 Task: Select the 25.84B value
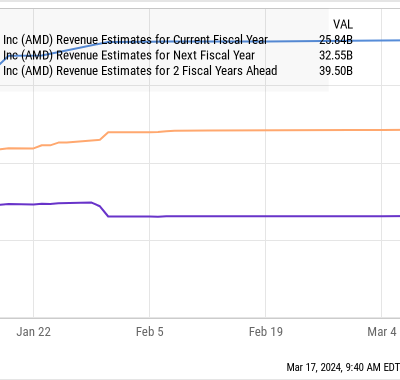tap(336, 40)
